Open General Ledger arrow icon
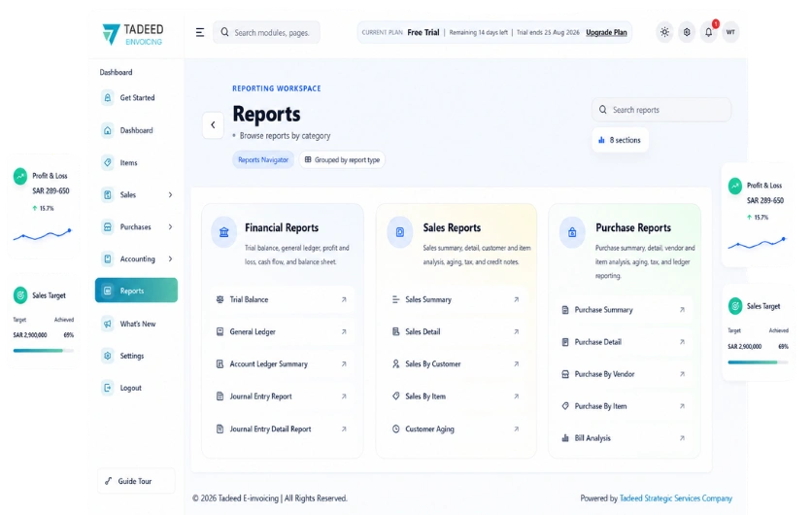 (344, 331)
